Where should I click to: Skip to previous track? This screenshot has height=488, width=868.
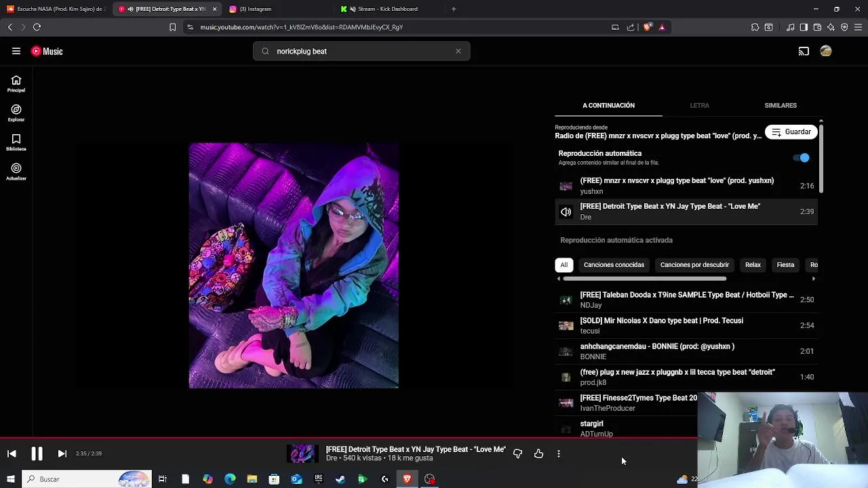[x=12, y=453]
